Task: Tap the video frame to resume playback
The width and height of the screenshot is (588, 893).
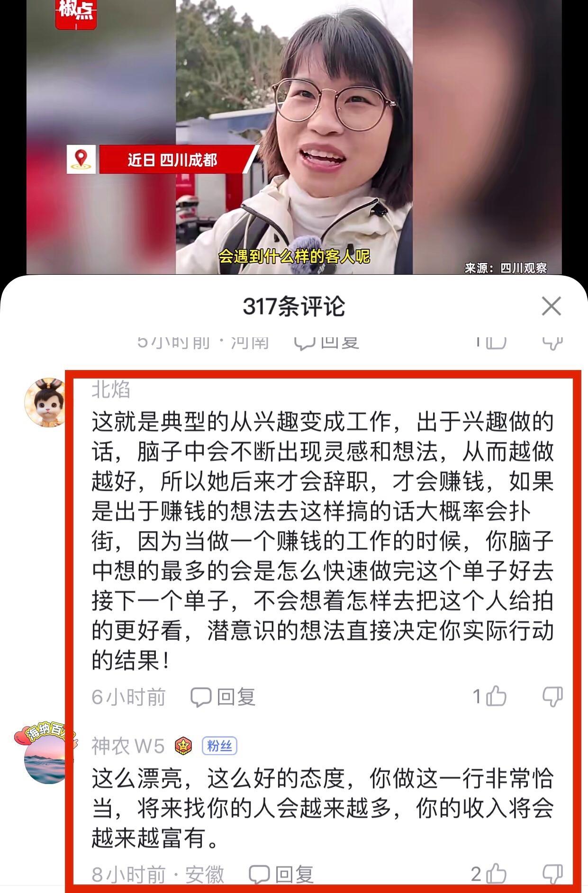Action: [x=294, y=137]
